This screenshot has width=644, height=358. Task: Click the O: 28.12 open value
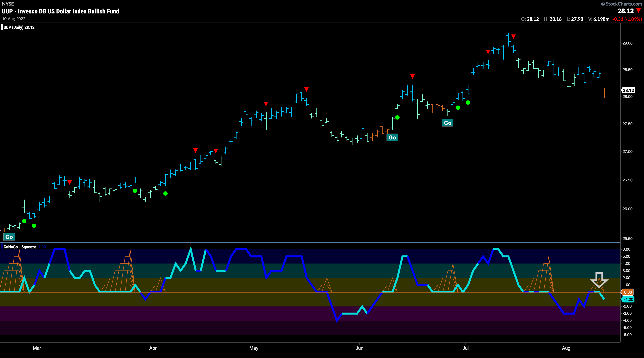(530, 19)
